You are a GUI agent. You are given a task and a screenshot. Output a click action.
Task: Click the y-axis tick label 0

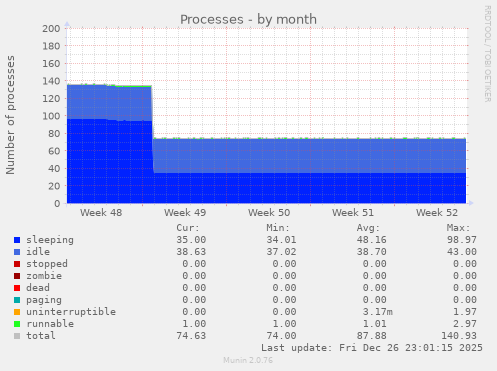coord(57,203)
